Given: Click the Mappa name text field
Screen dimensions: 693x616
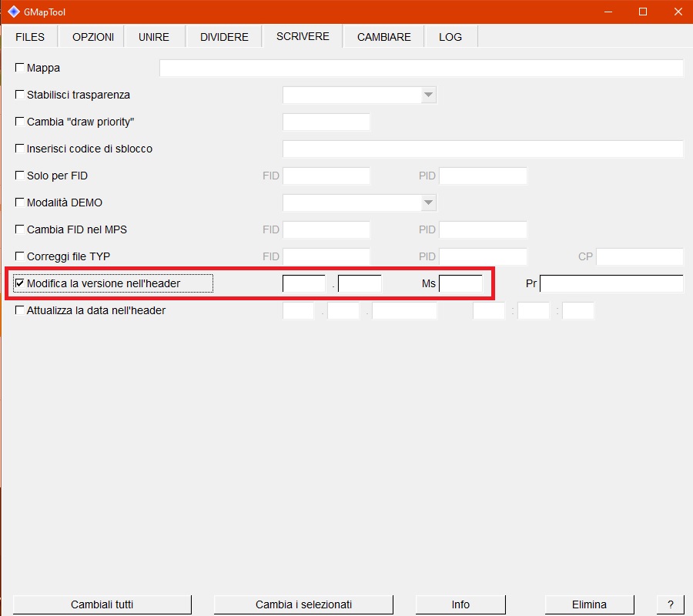Looking at the screenshot, I should point(421,68).
